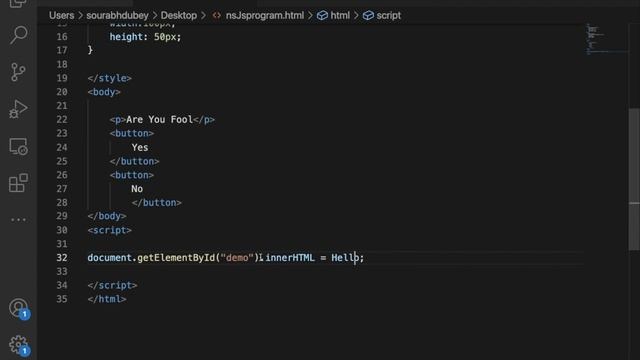The image size is (640, 360).
Task: Show additional views ellipsis menu
Action: click(18, 220)
